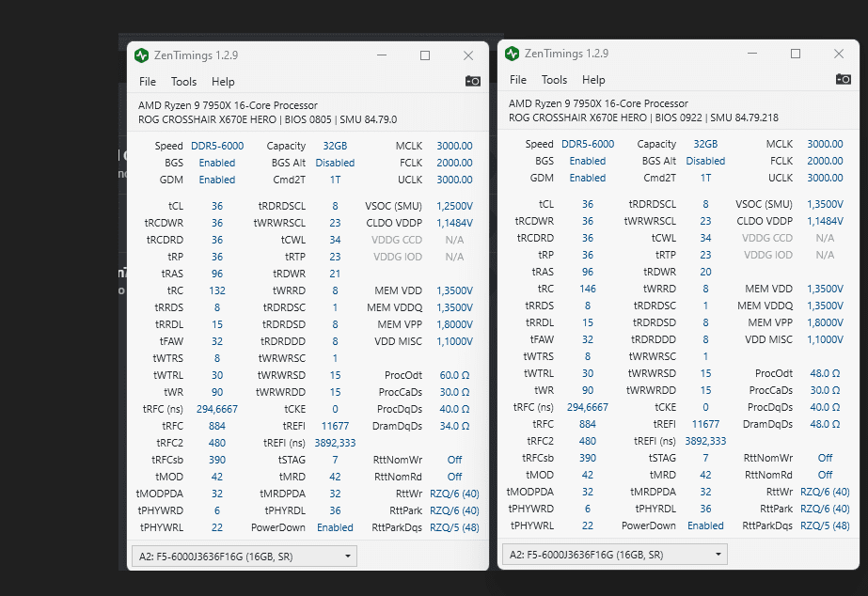Click tRDWR value 21 in left window
This screenshot has width=868, height=596.
pos(335,274)
